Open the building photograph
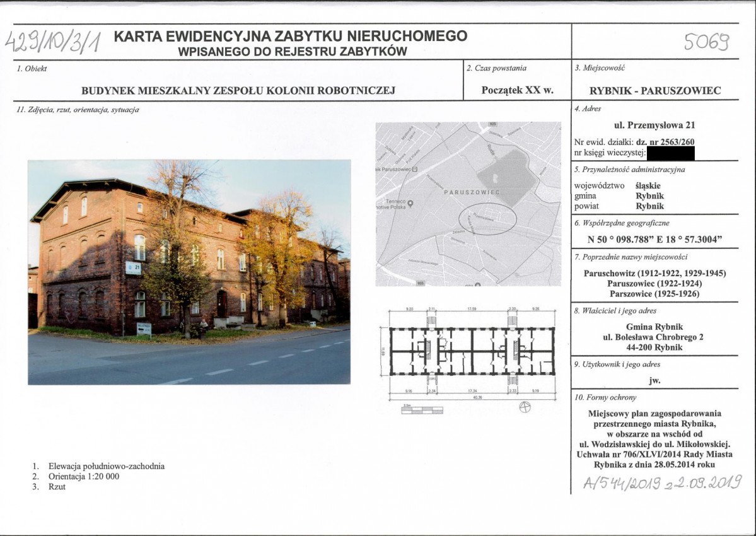 coord(189,272)
